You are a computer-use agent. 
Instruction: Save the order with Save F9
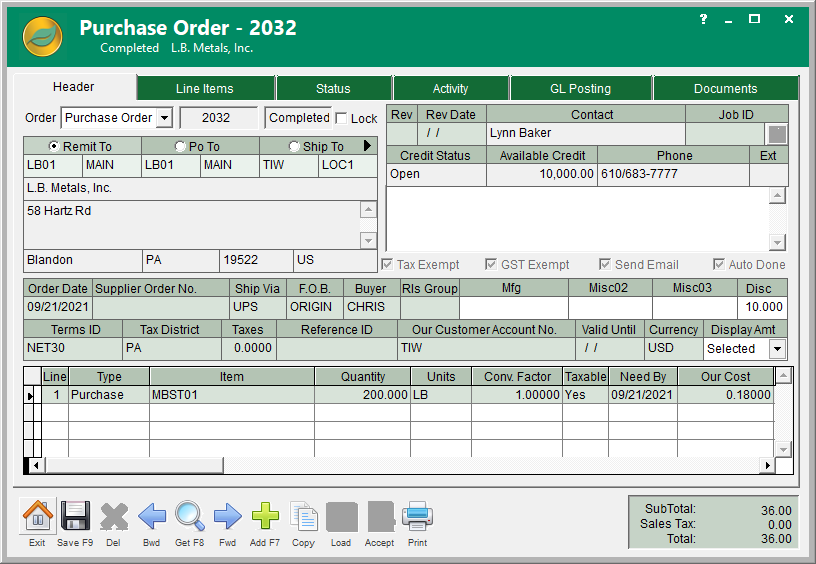coord(75,516)
